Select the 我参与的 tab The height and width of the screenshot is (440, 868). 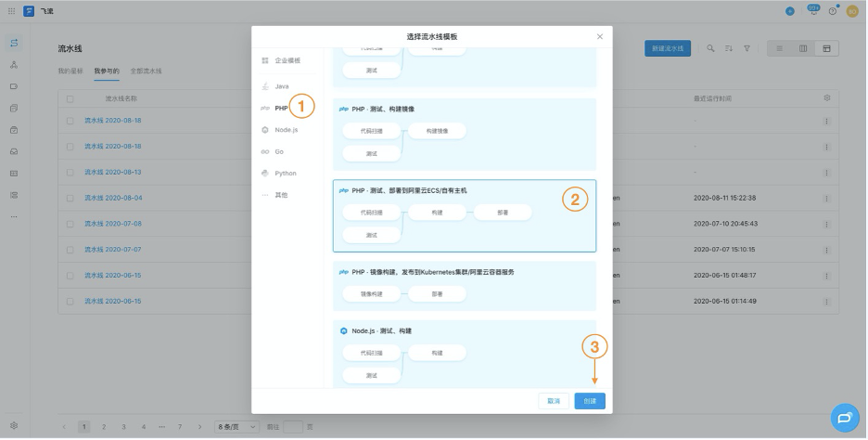[x=107, y=71]
